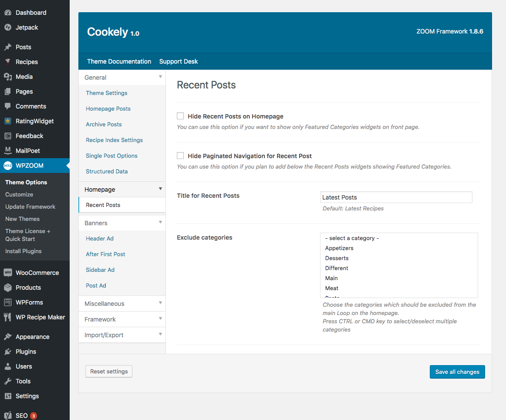Open Sidebar Ad banner settings
This screenshot has height=420, width=506.
[100, 270]
